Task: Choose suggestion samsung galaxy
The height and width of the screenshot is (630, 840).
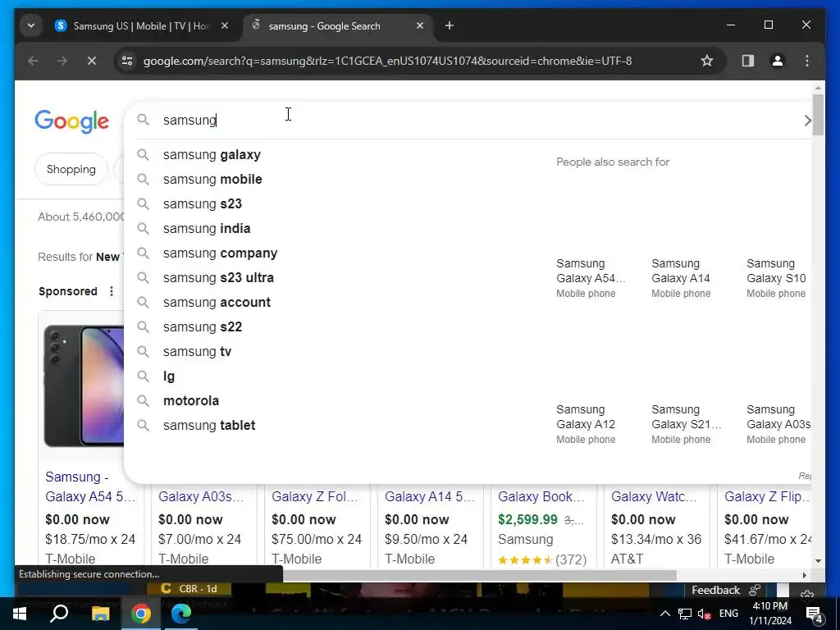Action: pos(212,155)
